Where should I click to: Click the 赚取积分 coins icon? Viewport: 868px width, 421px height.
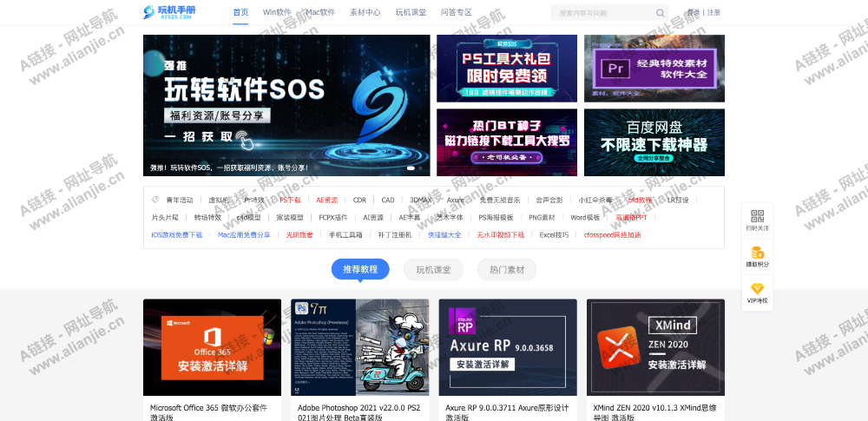pos(757,253)
